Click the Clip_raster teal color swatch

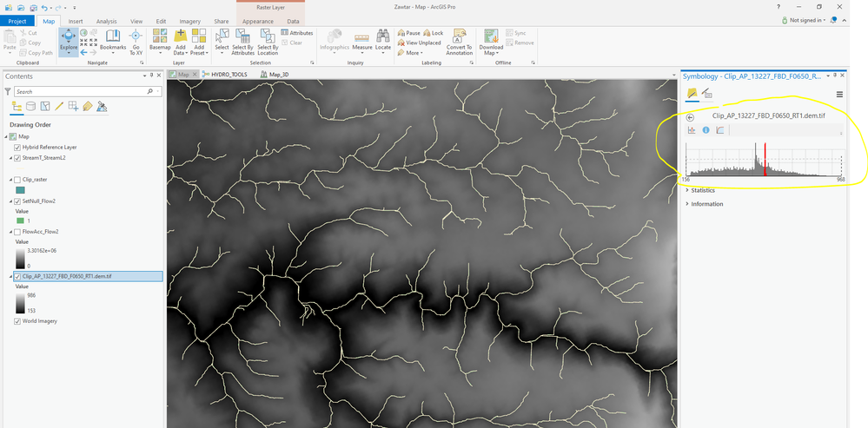tap(20, 190)
